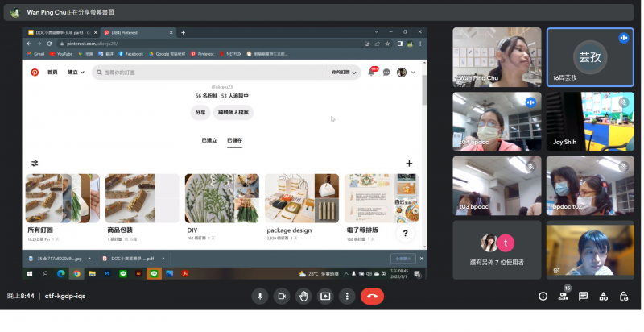Click the Pinterest notifications bell

[x=371, y=73]
